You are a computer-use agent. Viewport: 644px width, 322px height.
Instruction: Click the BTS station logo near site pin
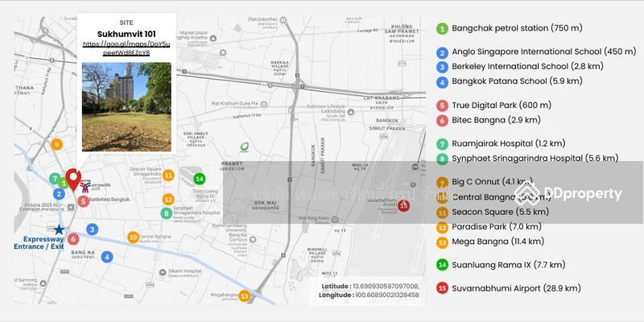click(x=85, y=188)
